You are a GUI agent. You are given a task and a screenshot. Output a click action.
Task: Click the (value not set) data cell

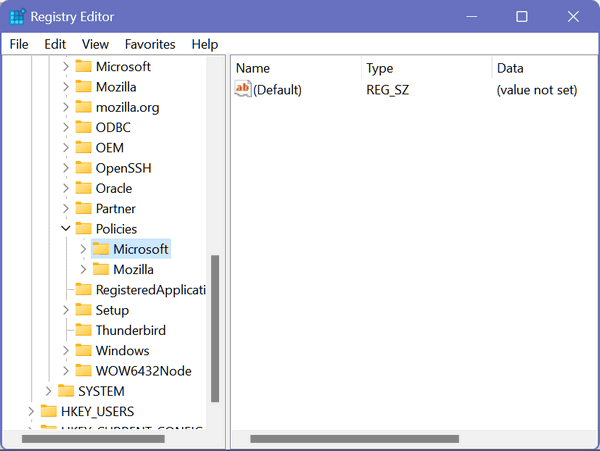537,90
